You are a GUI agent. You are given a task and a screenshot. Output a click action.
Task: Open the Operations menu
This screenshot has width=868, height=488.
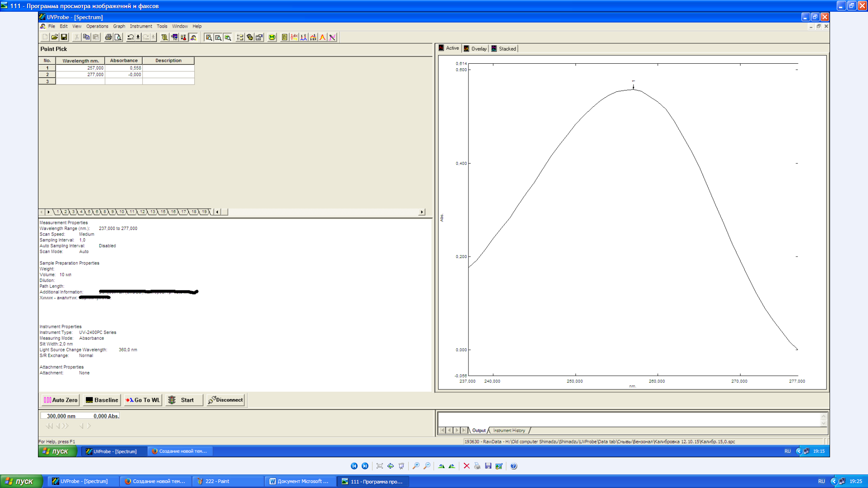97,26
